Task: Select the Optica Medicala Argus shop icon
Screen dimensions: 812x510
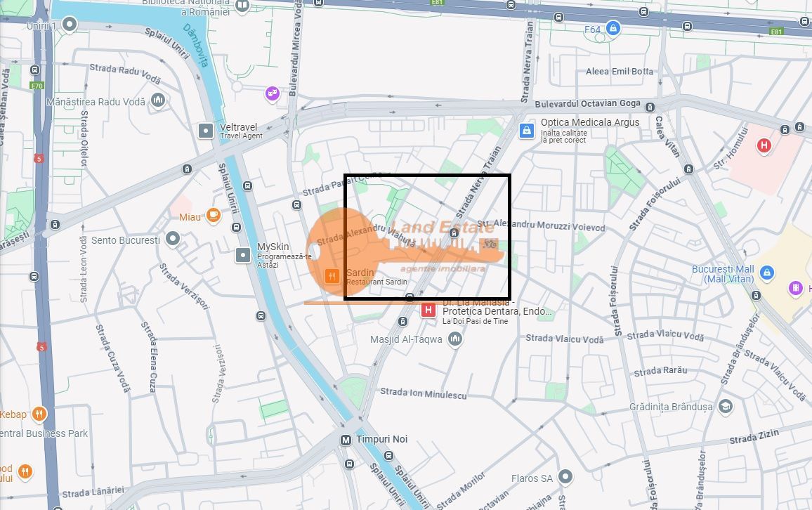Action: coord(527,131)
